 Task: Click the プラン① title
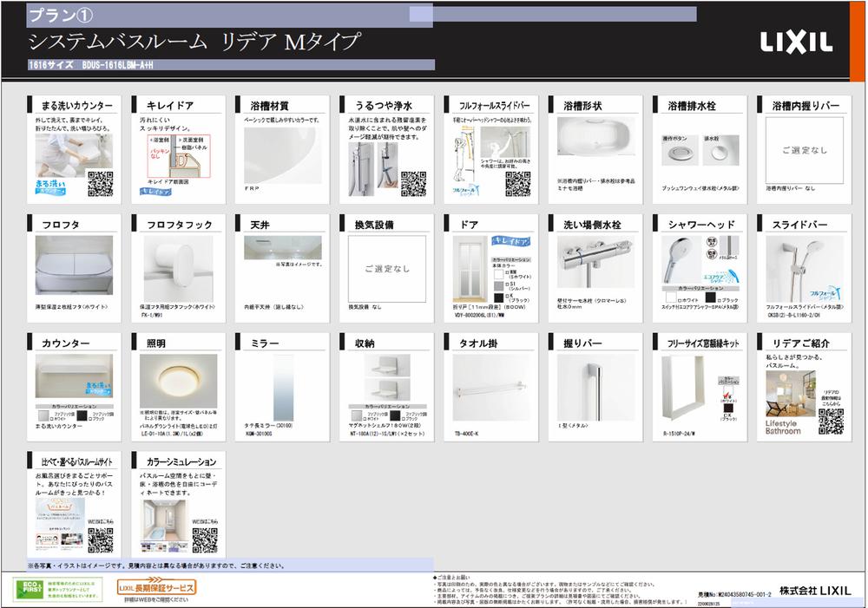coord(61,16)
